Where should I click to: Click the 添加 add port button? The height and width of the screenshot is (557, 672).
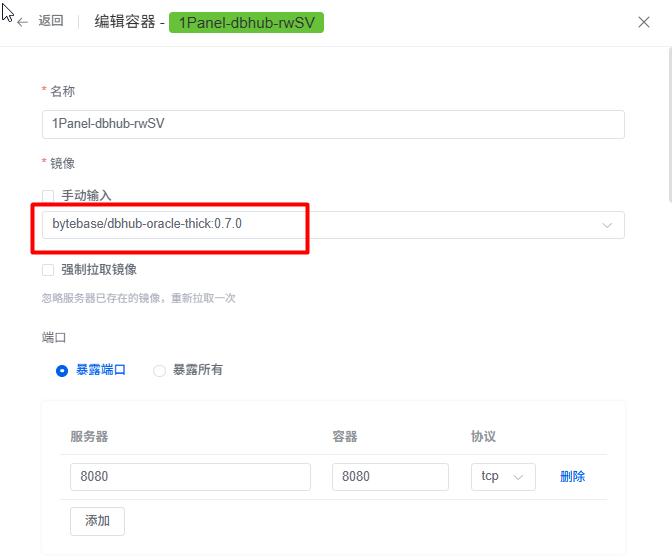(x=97, y=521)
